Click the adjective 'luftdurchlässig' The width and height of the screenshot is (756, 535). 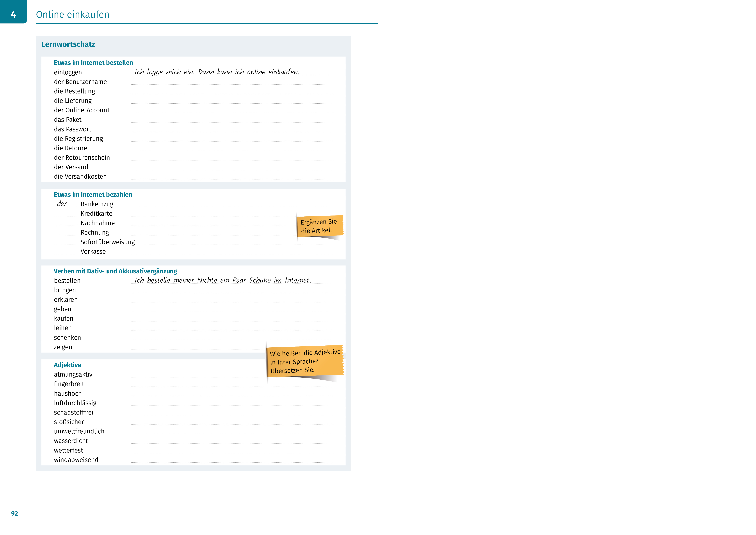[x=75, y=403]
